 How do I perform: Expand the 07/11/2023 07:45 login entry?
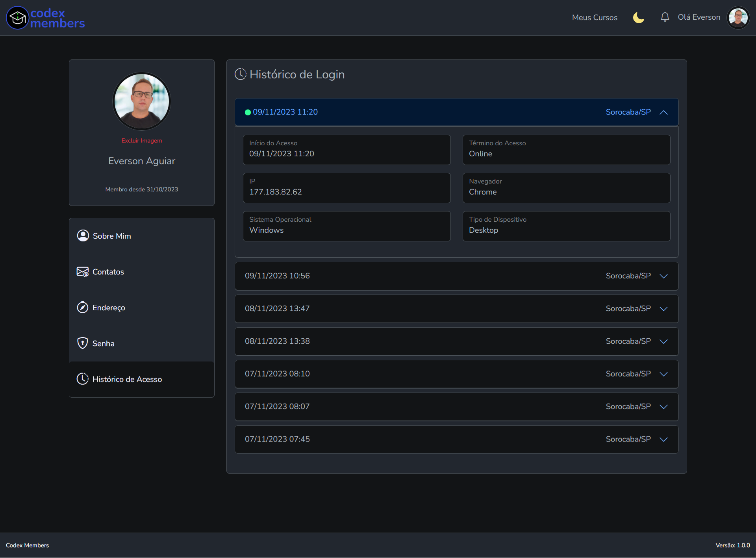(664, 439)
